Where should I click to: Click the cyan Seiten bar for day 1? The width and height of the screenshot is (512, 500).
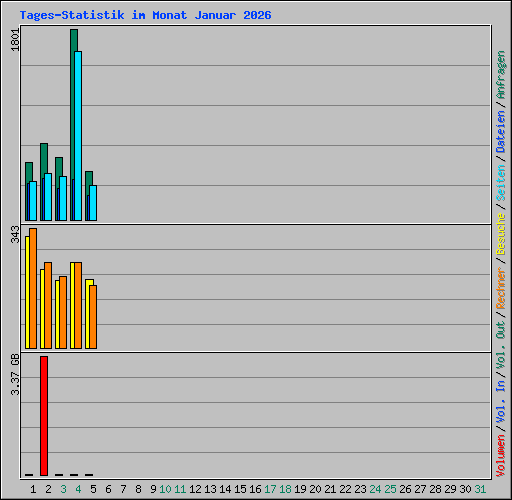pyautogui.click(x=33, y=201)
